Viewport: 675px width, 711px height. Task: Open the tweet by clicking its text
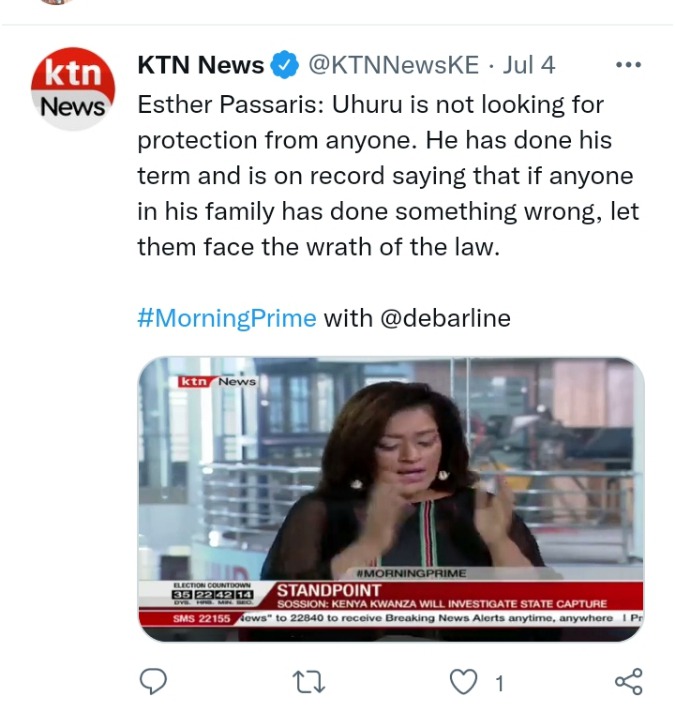(x=388, y=175)
